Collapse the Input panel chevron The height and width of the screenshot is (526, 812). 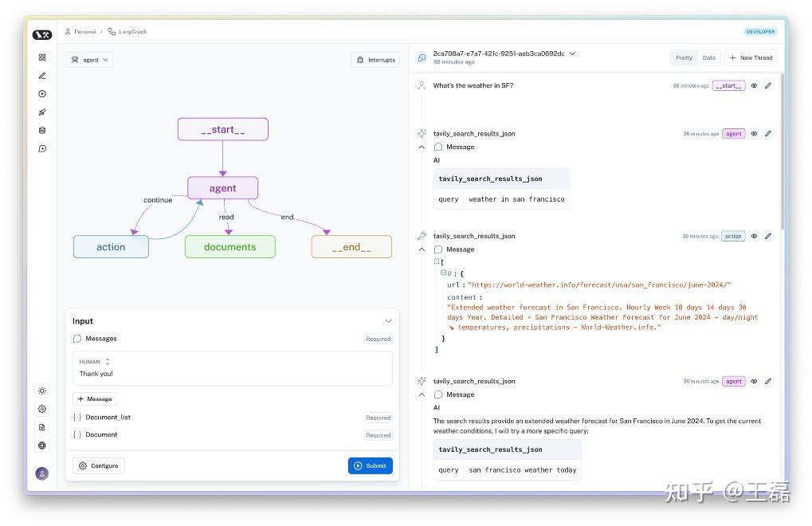click(x=388, y=321)
